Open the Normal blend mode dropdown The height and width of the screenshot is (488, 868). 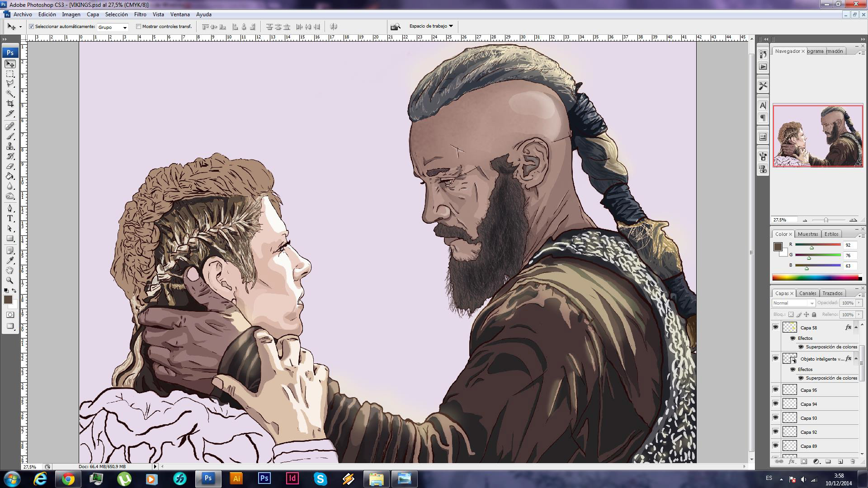[793, 303]
